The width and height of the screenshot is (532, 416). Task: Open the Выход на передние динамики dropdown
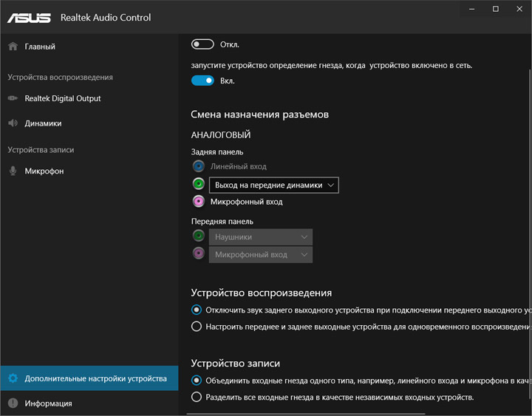[274, 185]
